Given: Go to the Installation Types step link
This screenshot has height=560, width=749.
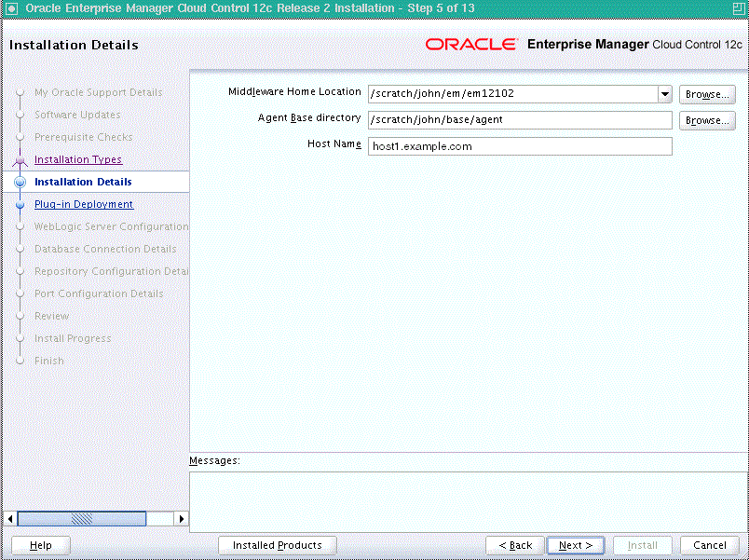Looking at the screenshot, I should coord(78,159).
